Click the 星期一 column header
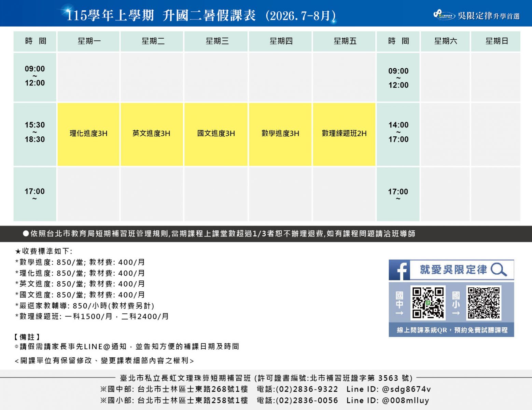 click(x=89, y=41)
